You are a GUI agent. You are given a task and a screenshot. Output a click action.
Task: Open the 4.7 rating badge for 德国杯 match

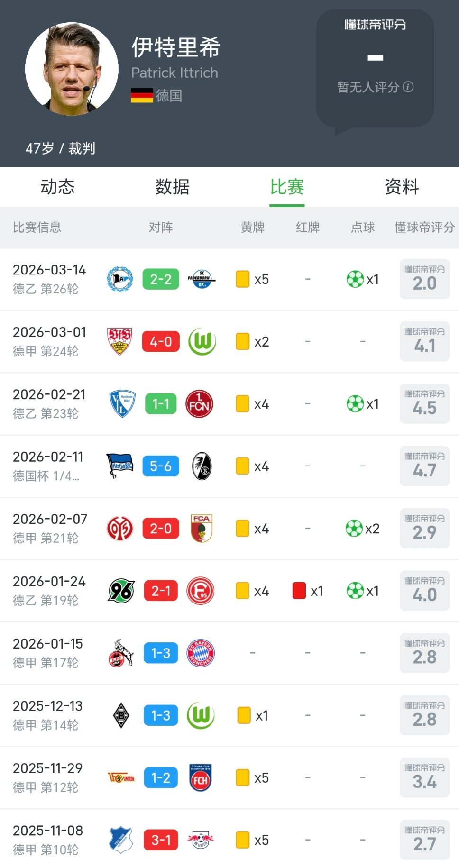point(424,466)
